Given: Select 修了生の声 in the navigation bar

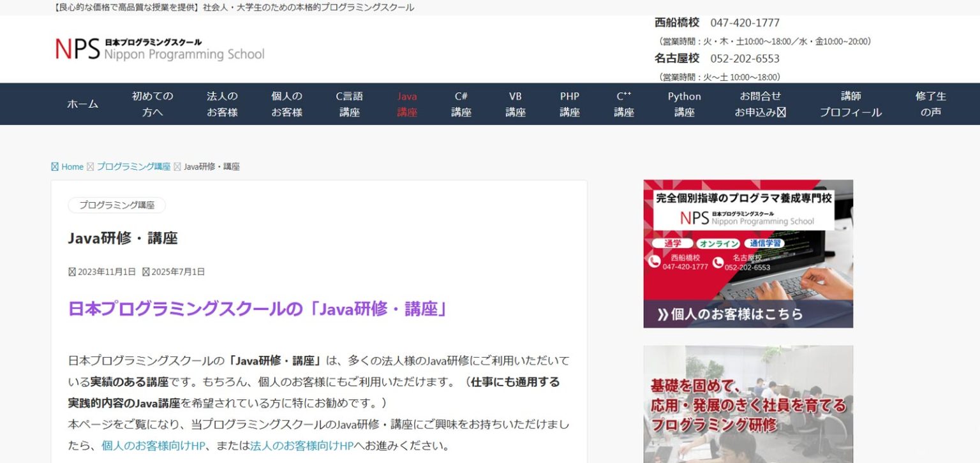Looking at the screenshot, I should tap(930, 104).
